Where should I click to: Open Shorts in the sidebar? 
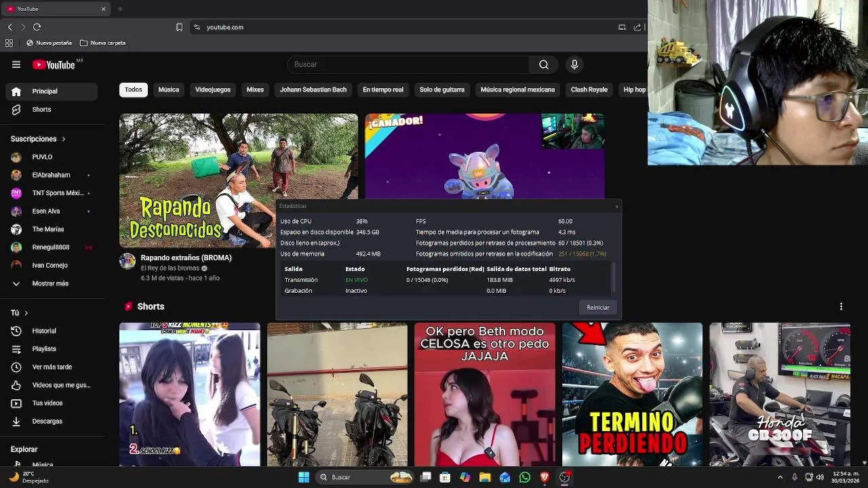coord(52,109)
